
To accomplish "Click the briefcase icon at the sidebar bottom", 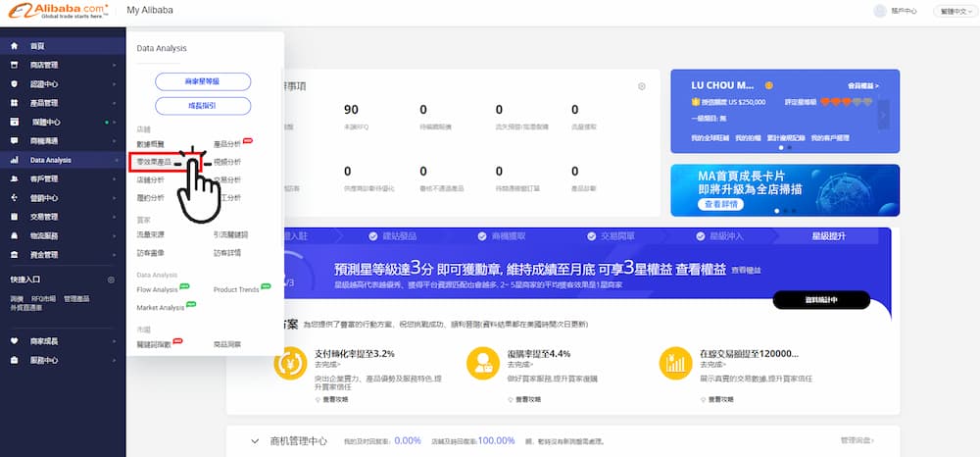I will click(15, 361).
